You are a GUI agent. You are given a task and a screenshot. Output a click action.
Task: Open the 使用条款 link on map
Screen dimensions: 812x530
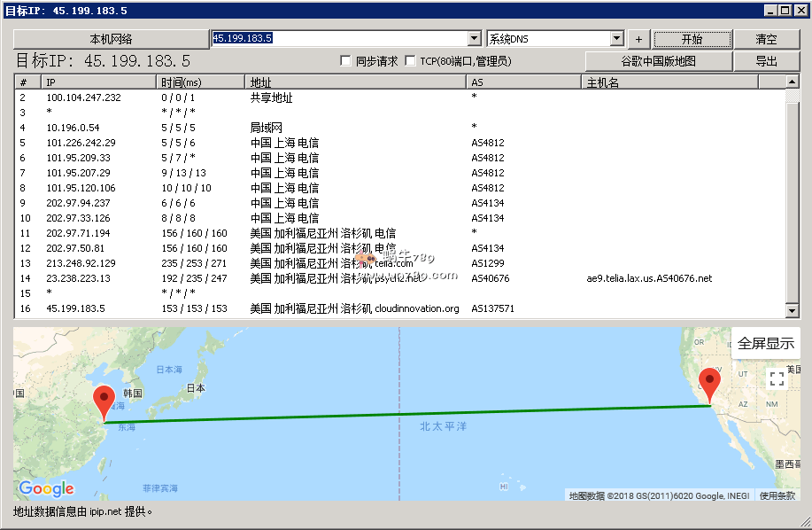pyautogui.click(x=777, y=495)
